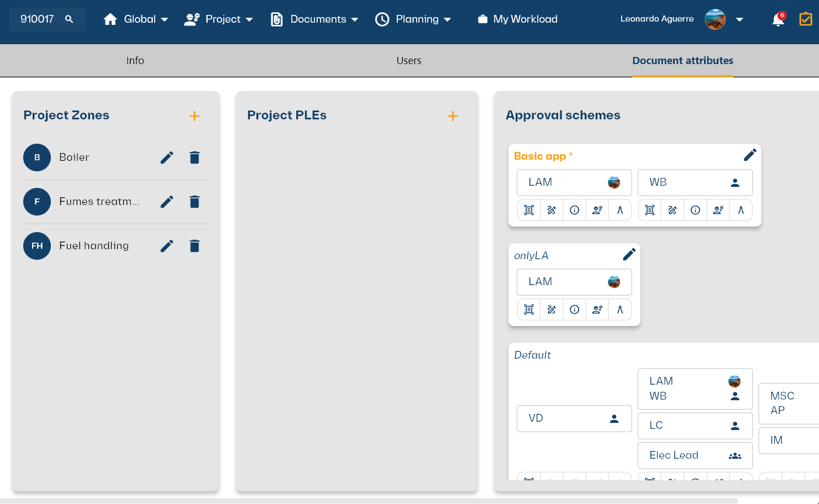Screen dimensions: 819x504
Task: Select the VD box in Default scheme
Action: (x=574, y=418)
